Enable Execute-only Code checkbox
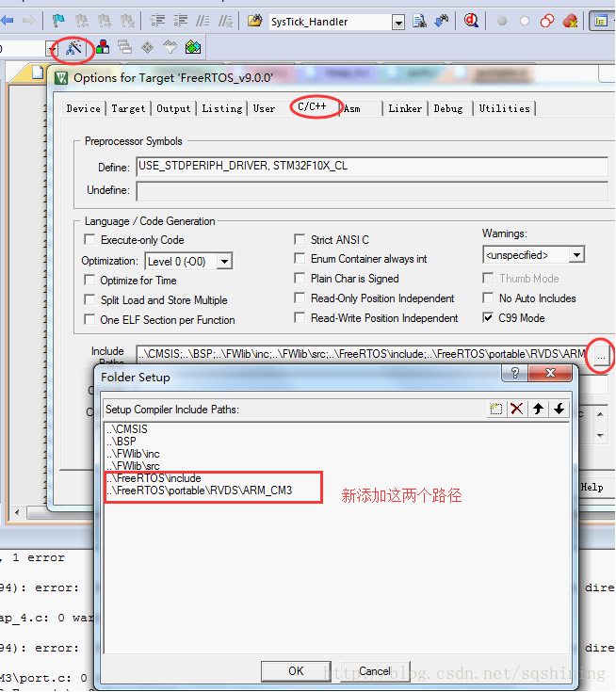The width and height of the screenshot is (616, 692). 89,240
